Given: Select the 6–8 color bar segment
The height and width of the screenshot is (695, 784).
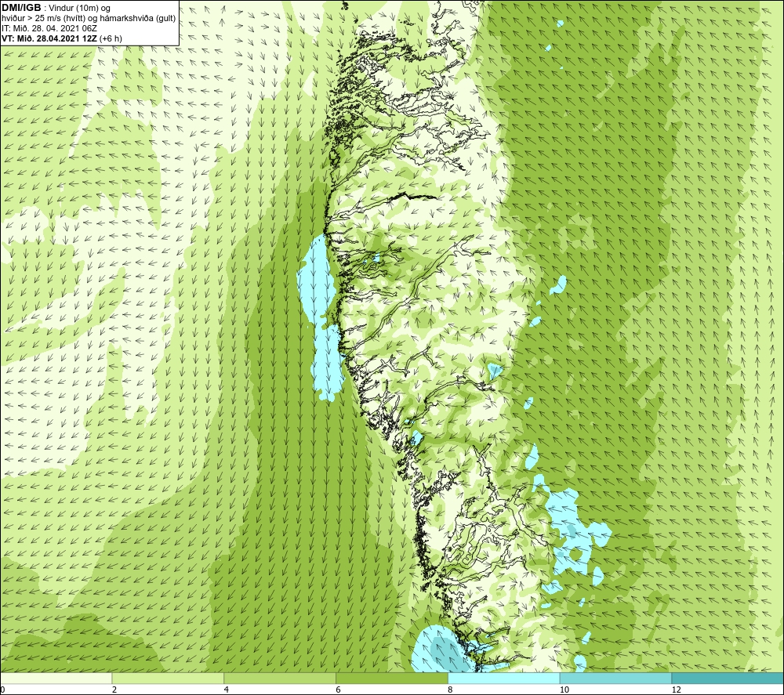Looking at the screenshot, I should pos(392,678).
